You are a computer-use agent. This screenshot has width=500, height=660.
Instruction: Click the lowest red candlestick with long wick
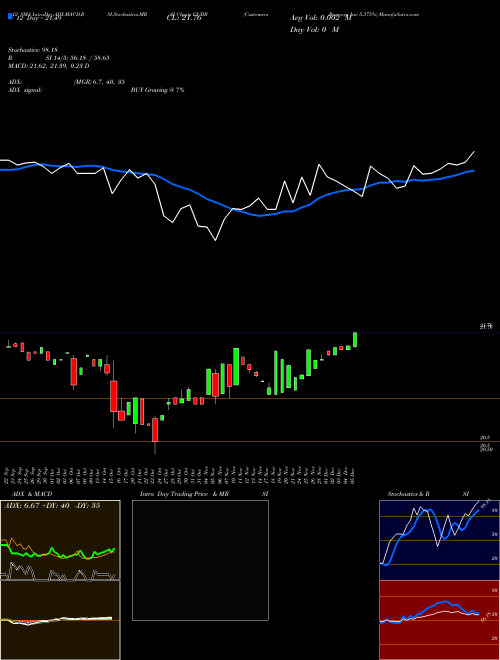[x=155, y=436]
